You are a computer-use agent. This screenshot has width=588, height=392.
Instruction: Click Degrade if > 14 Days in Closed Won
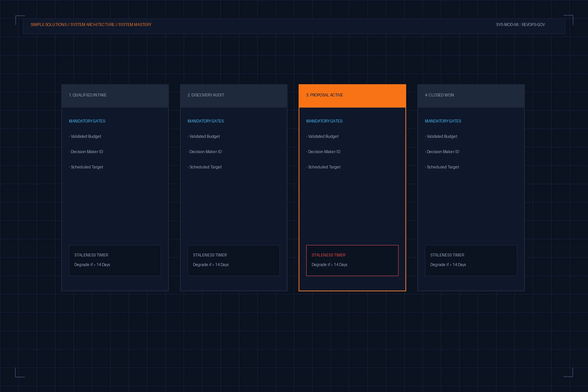pyautogui.click(x=448, y=265)
